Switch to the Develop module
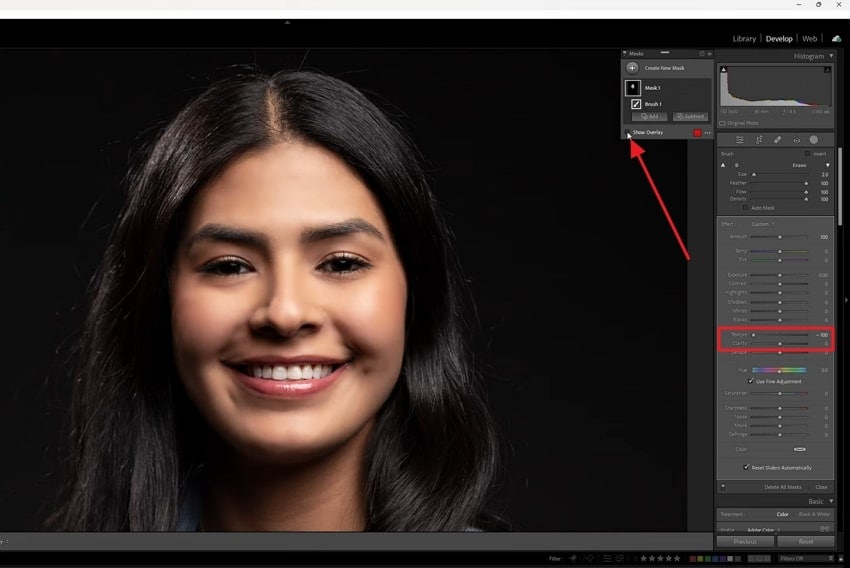Viewport: 850px width, 568px height. (779, 38)
